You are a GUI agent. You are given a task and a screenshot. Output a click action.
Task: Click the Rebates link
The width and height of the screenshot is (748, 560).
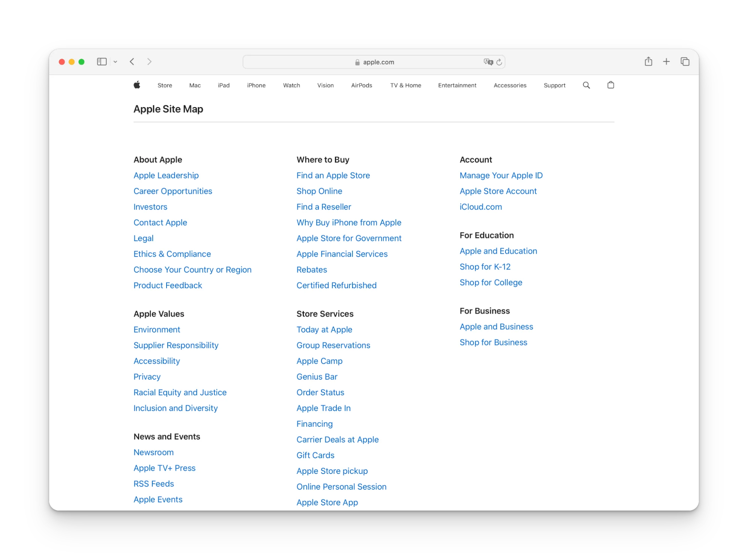[312, 270]
